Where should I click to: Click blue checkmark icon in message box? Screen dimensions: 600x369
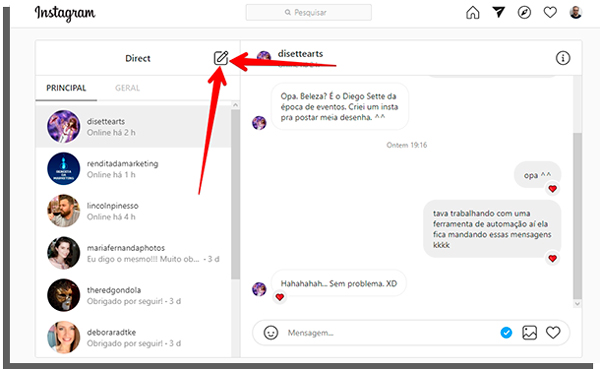(x=506, y=333)
